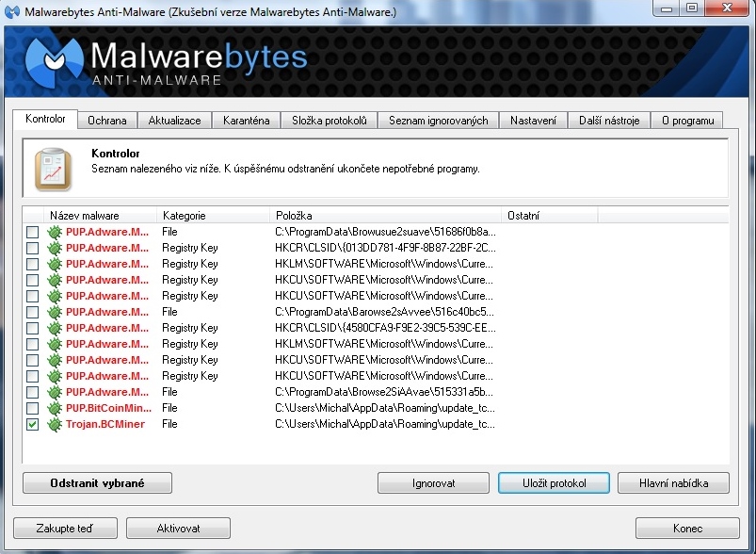Open the Aktualizace tab
Viewport: 756px width, 554px height.
coord(174,121)
